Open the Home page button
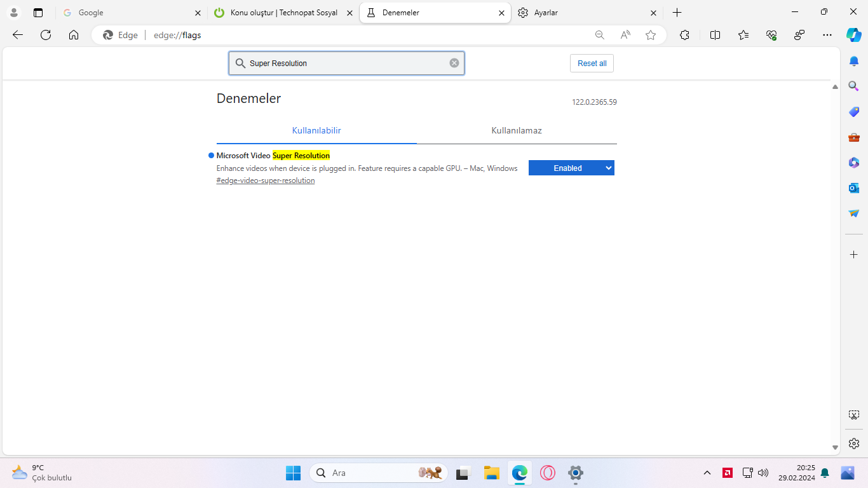The height and width of the screenshot is (488, 868). coord(74,35)
